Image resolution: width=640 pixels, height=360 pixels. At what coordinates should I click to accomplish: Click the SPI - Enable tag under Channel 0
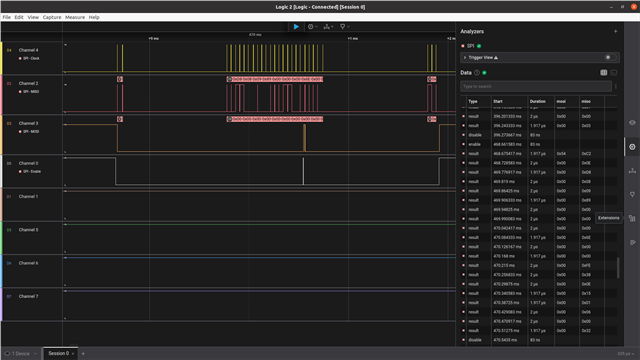(30, 171)
